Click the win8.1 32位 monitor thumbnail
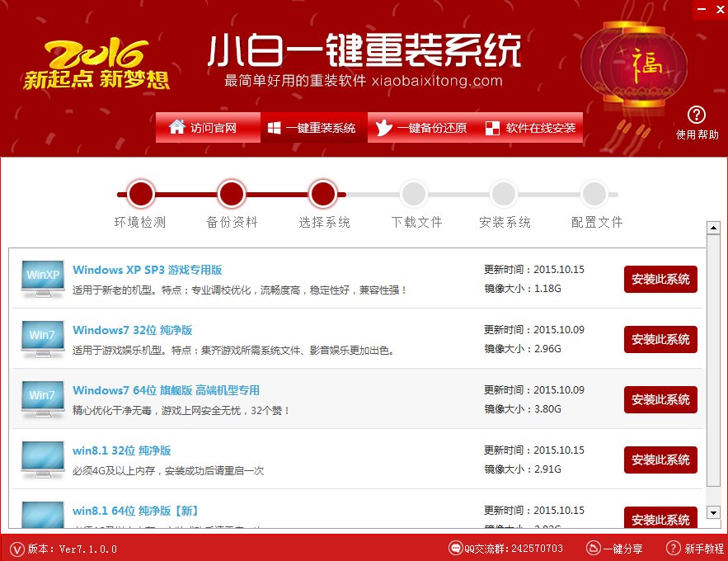The image size is (728, 561). (42, 456)
